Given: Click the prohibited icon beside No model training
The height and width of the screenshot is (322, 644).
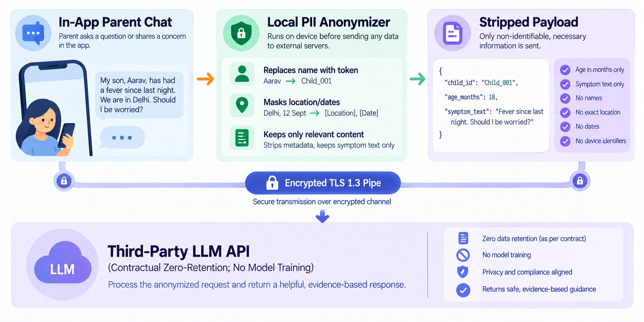Looking at the screenshot, I should pos(463,255).
